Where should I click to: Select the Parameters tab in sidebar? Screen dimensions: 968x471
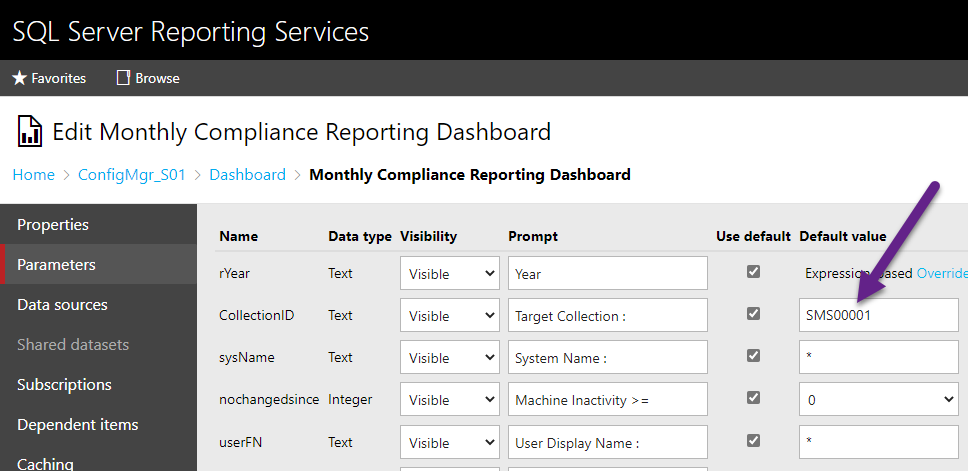[99, 264]
